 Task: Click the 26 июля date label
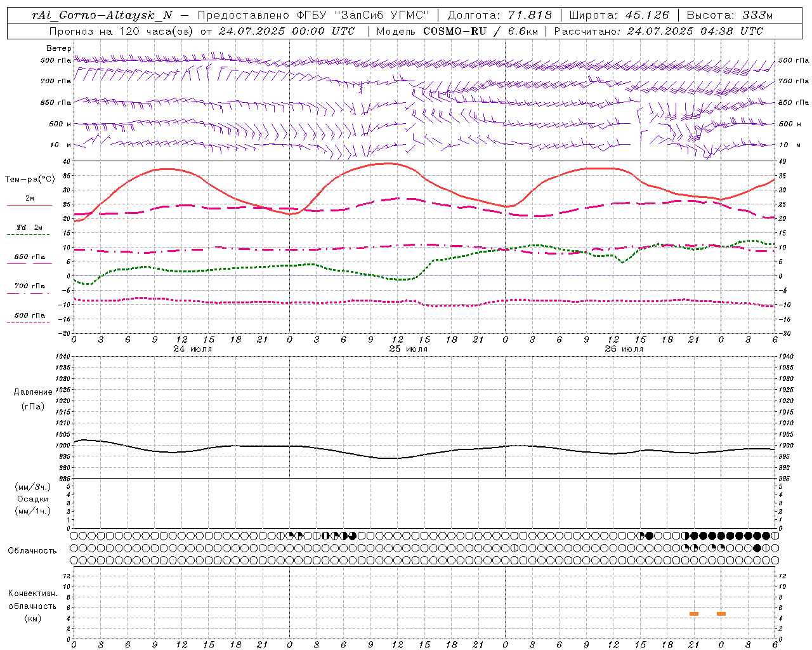[x=624, y=349]
